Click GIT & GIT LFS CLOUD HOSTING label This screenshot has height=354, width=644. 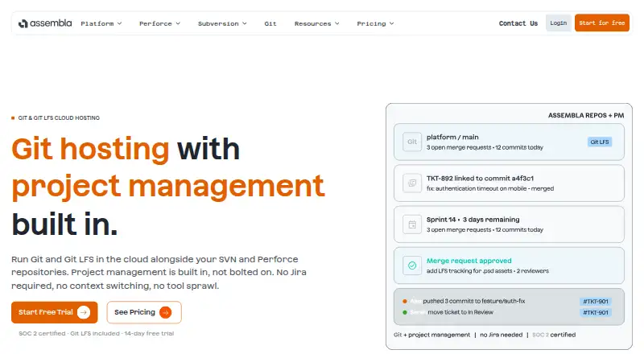click(x=59, y=117)
